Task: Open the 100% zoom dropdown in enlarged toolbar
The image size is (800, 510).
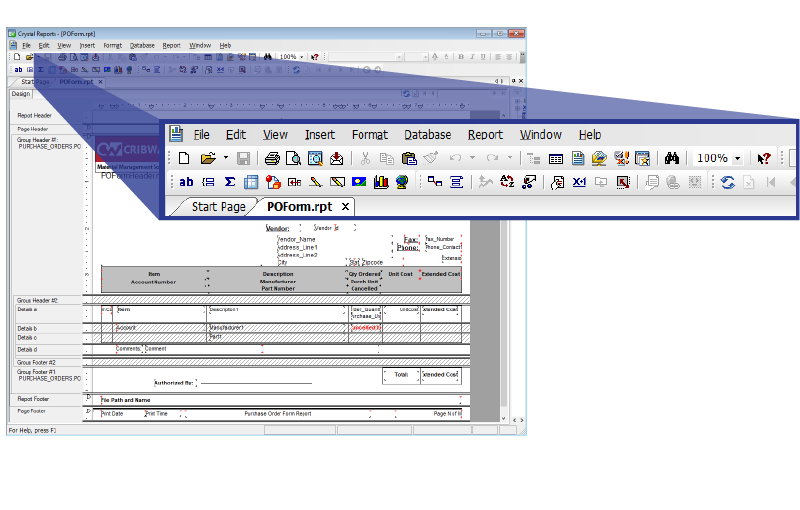Action: pos(738,158)
